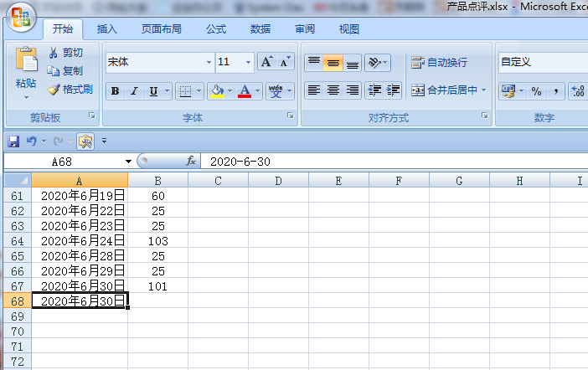Click the Paste clipboard icon
The image size is (588, 370).
[26, 61]
